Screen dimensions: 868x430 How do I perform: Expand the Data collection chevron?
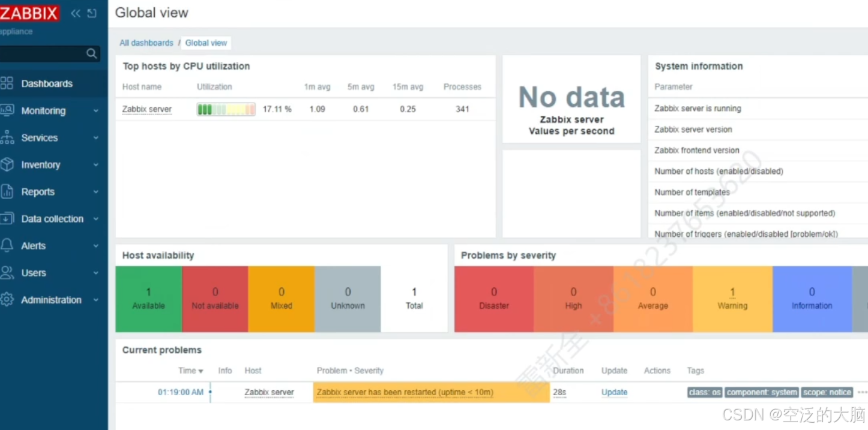[x=96, y=219]
